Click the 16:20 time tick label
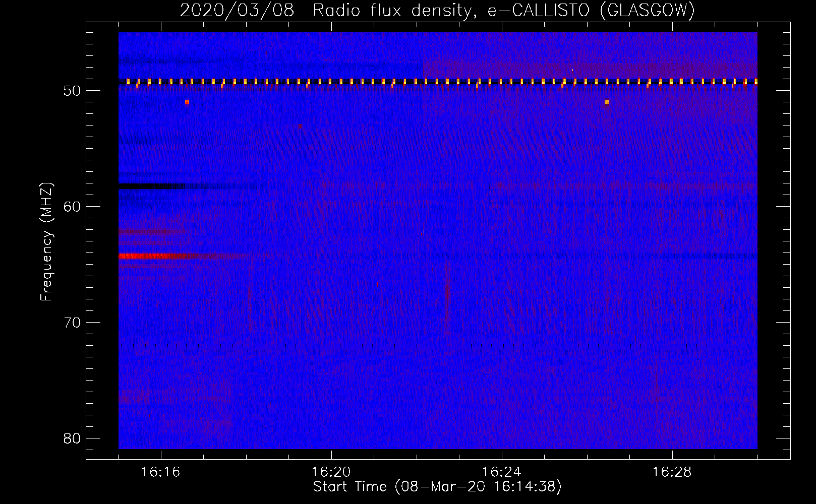The image size is (816, 504). tap(331, 472)
